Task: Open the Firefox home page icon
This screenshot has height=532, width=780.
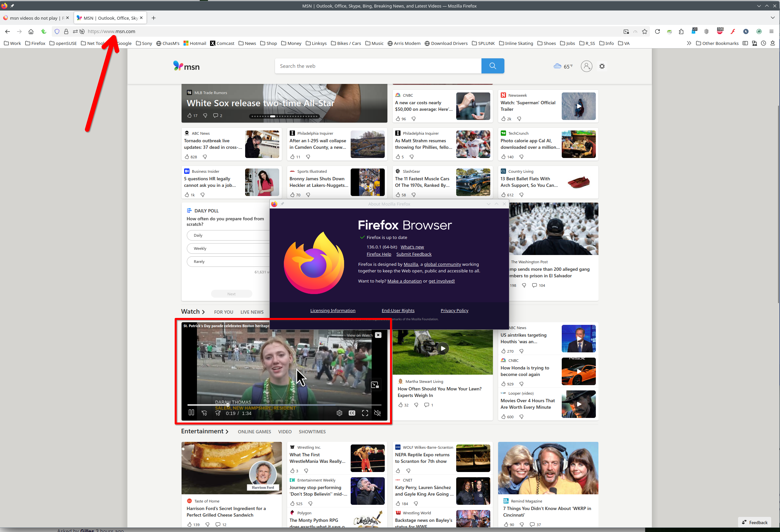Action: point(31,31)
